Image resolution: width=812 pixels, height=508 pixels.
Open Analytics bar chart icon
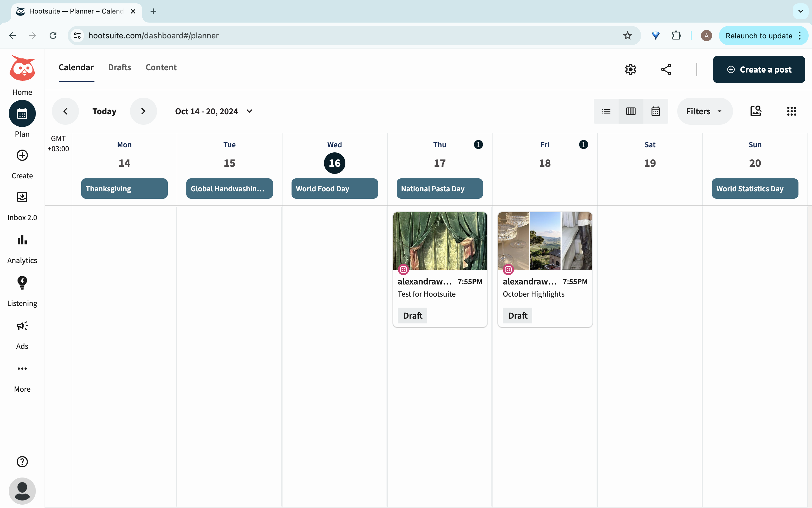22,240
